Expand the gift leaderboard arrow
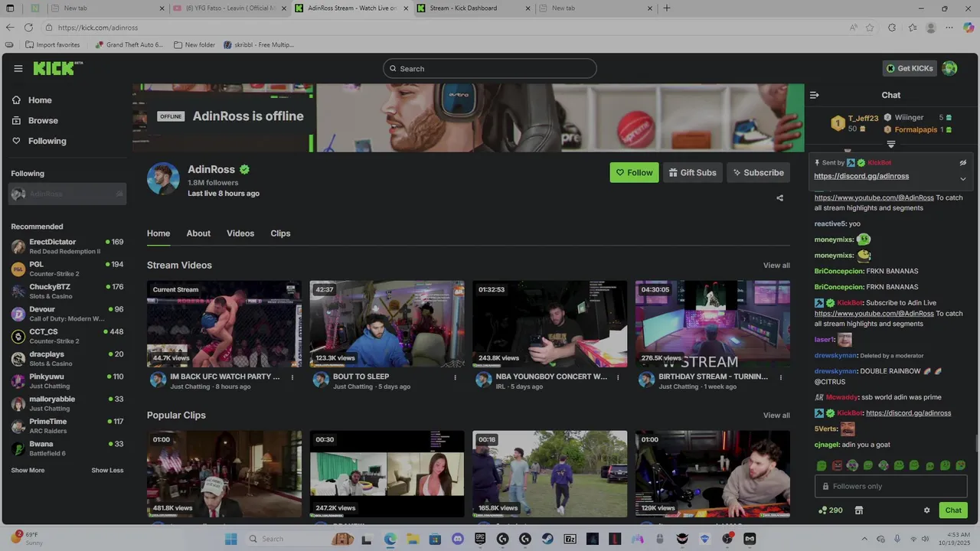980x551 pixels. point(891,144)
